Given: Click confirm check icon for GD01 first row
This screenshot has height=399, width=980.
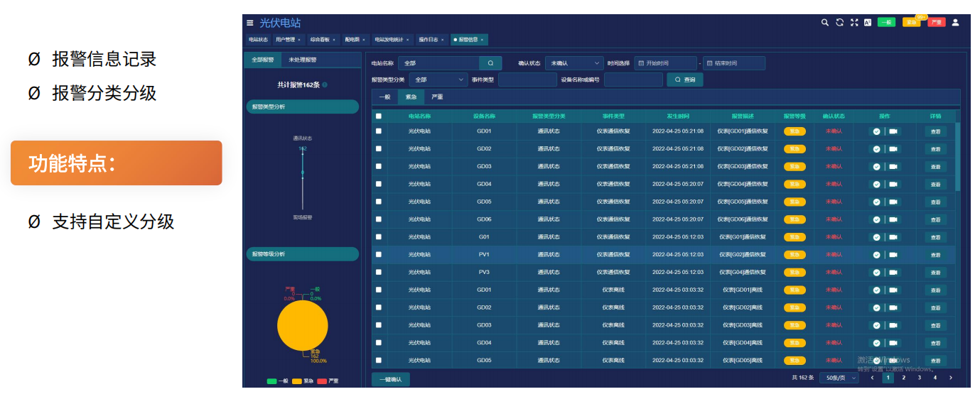Looking at the screenshot, I should coord(876,131).
